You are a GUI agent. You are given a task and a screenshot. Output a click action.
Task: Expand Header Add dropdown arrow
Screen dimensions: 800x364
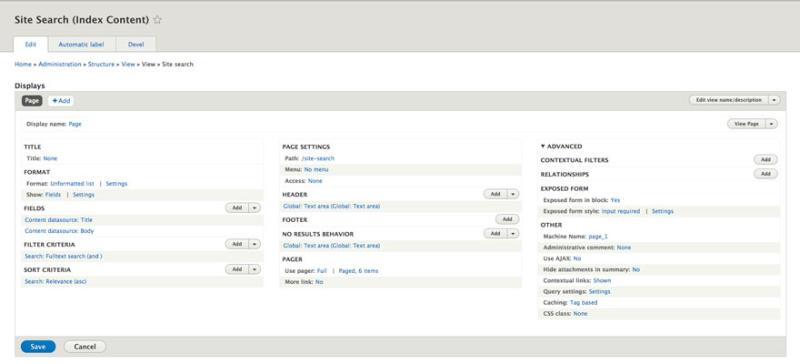pos(513,194)
